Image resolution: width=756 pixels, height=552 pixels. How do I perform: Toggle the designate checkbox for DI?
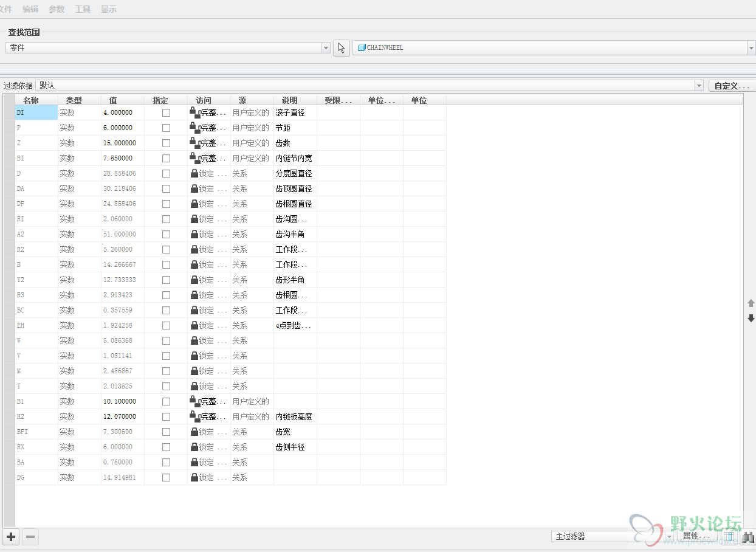click(166, 112)
